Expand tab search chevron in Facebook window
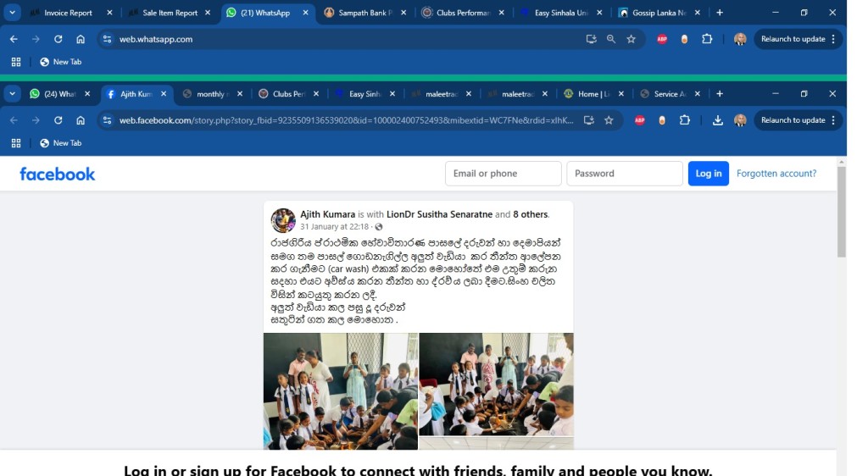868x476 pixels. 12,93
